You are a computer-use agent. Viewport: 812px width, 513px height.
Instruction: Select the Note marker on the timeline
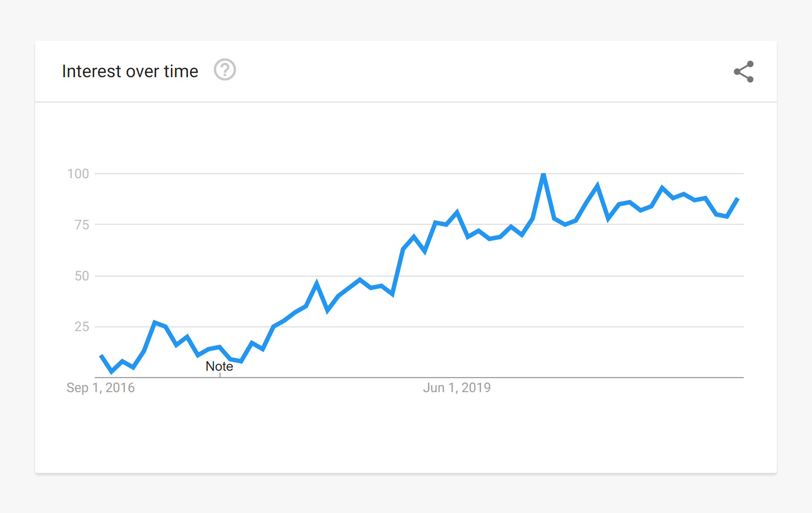pyautogui.click(x=219, y=366)
